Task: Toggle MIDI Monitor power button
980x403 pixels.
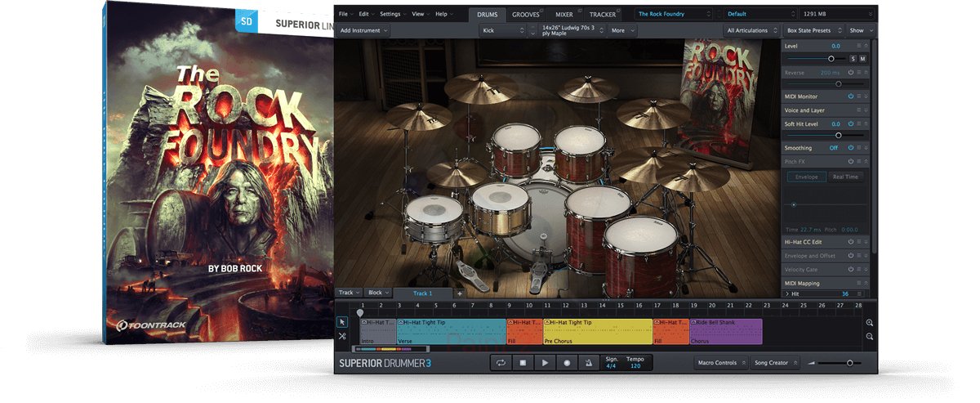Action: coord(850,96)
